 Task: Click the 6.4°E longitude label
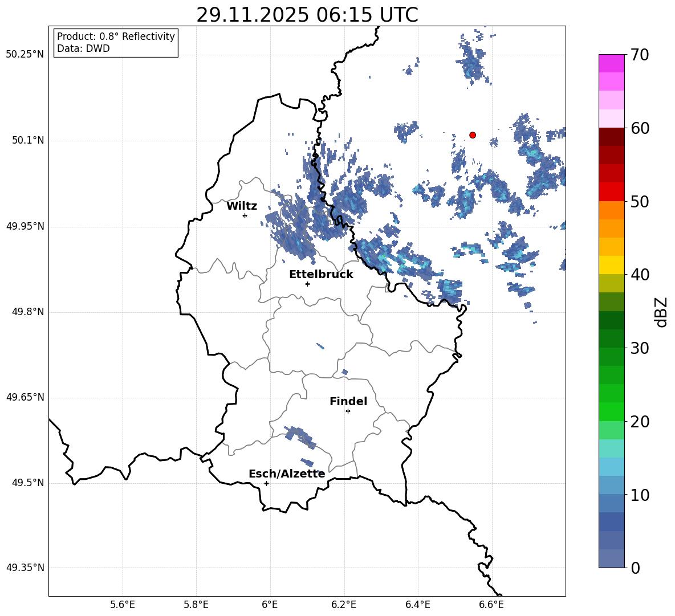click(417, 605)
